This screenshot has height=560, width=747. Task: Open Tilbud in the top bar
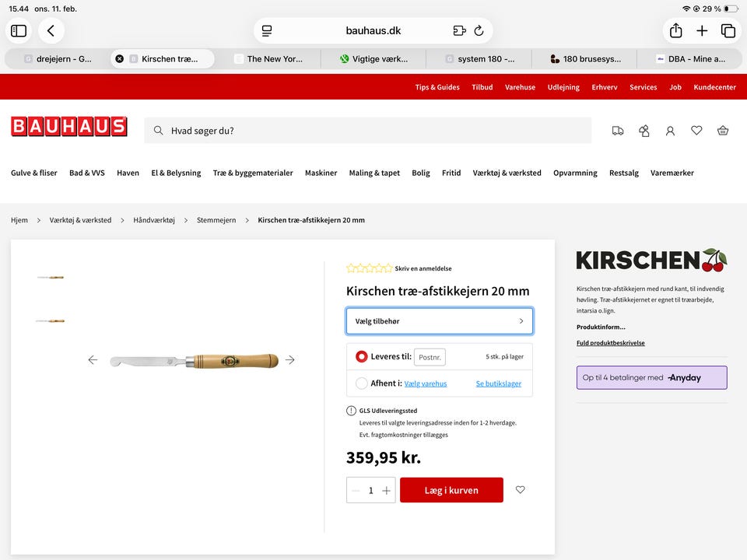[482, 87]
